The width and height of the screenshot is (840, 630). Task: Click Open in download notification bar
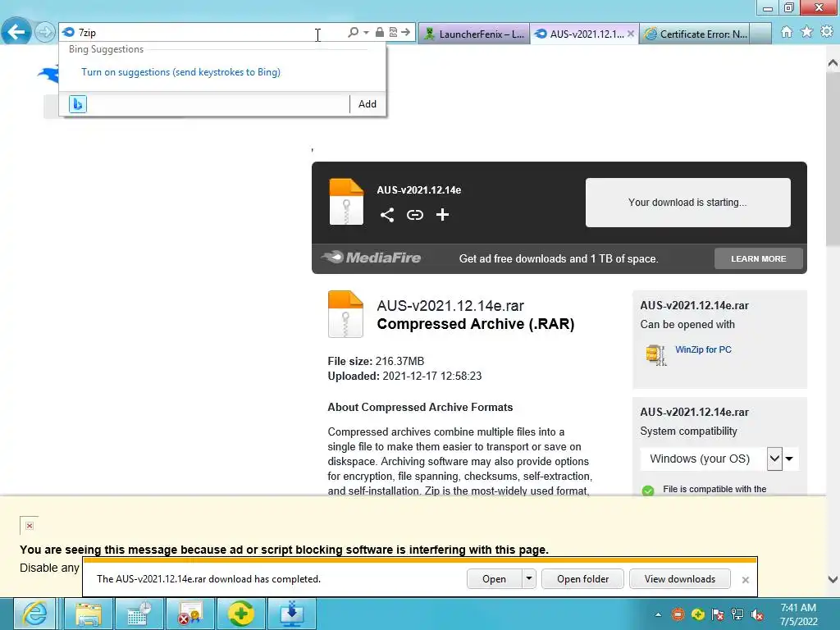[x=494, y=579]
